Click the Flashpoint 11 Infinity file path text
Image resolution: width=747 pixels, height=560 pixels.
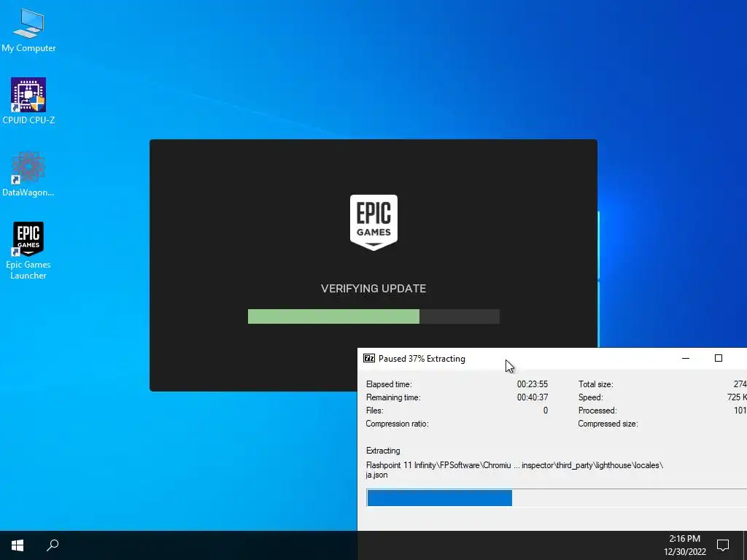(514, 465)
